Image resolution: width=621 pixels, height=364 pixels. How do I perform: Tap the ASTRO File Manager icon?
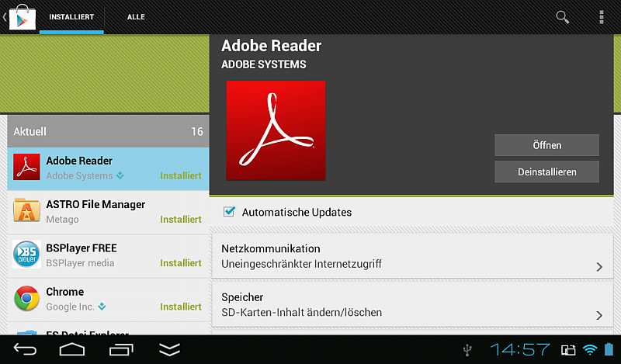point(26,210)
